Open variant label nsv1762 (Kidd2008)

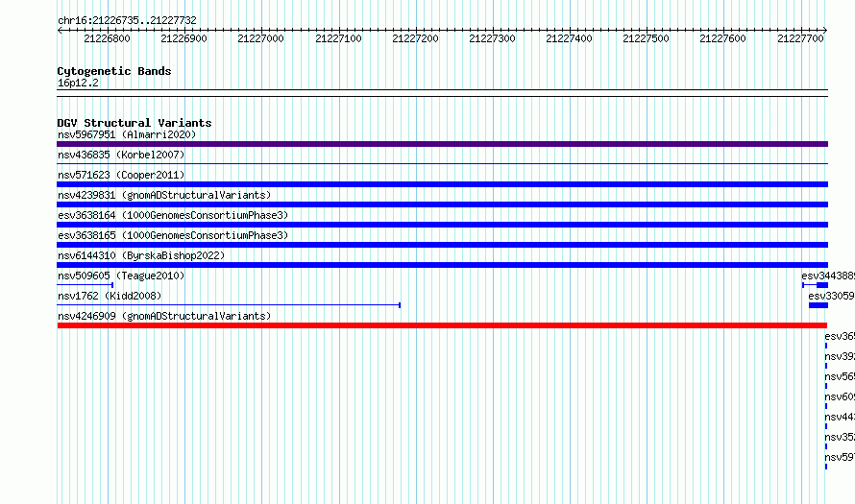click(x=110, y=296)
